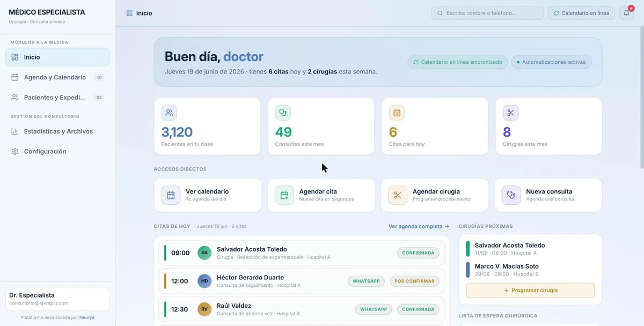Click the Nueva consulta shortcut card
Image resolution: width=644 pixels, height=326 pixels.
[548, 195]
